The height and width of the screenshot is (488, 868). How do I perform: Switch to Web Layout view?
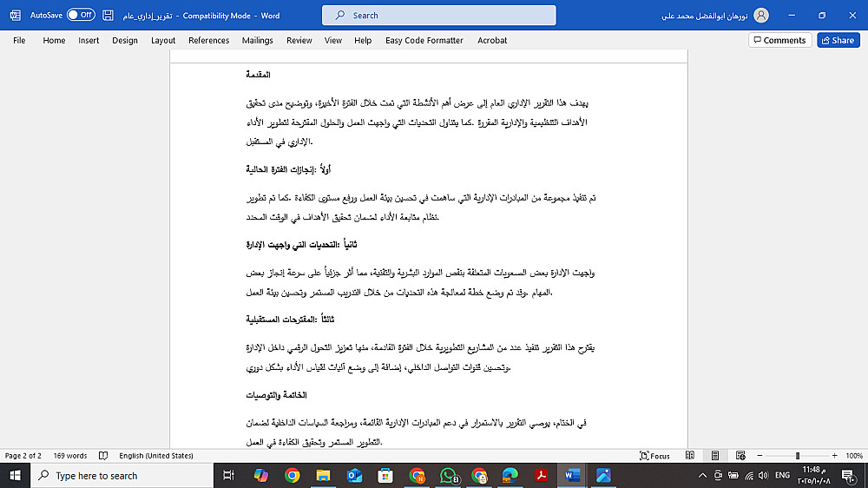(740, 456)
